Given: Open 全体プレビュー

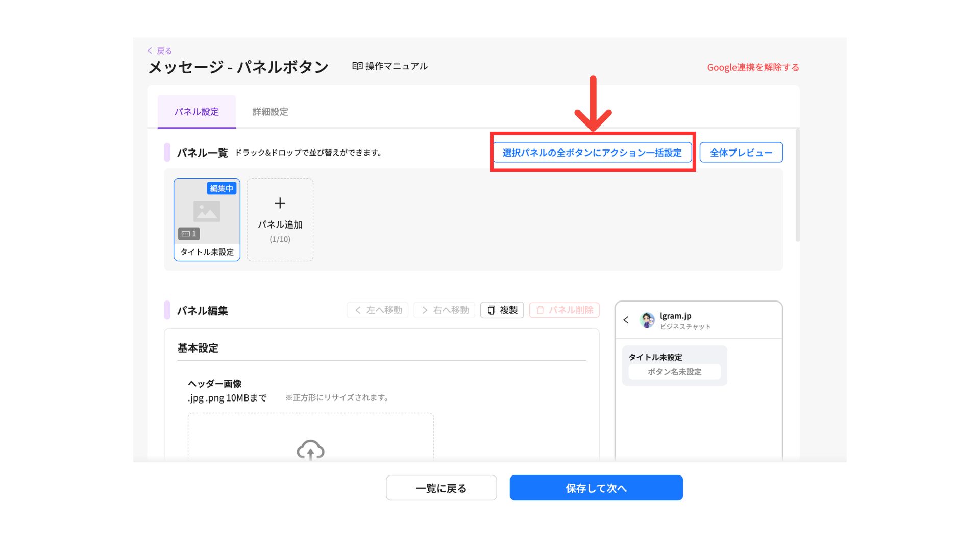Looking at the screenshot, I should pos(741,153).
